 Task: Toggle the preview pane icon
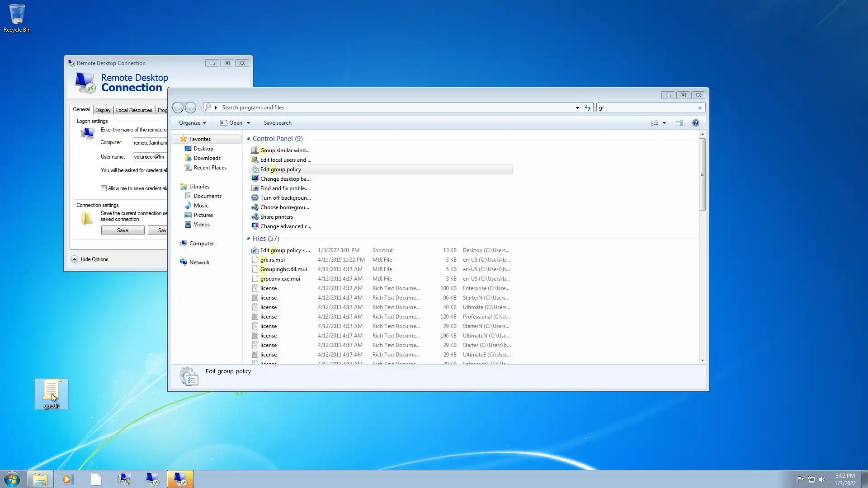679,123
